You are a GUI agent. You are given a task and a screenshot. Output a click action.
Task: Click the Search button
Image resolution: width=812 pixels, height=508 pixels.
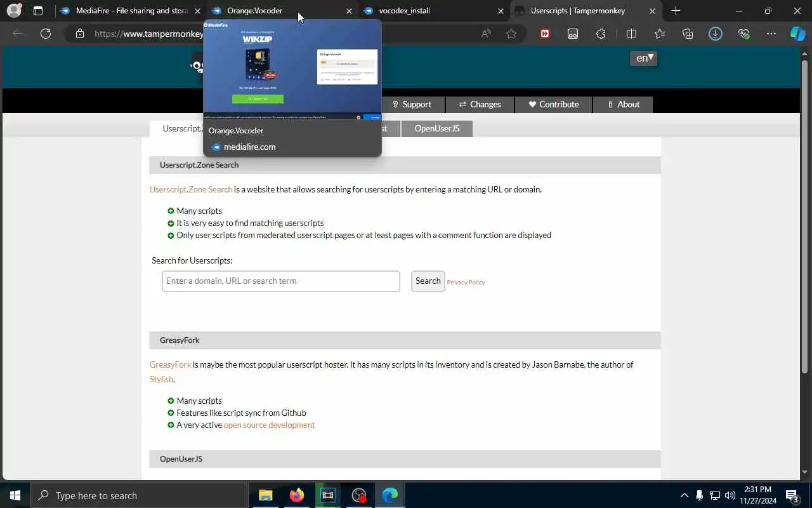(428, 281)
